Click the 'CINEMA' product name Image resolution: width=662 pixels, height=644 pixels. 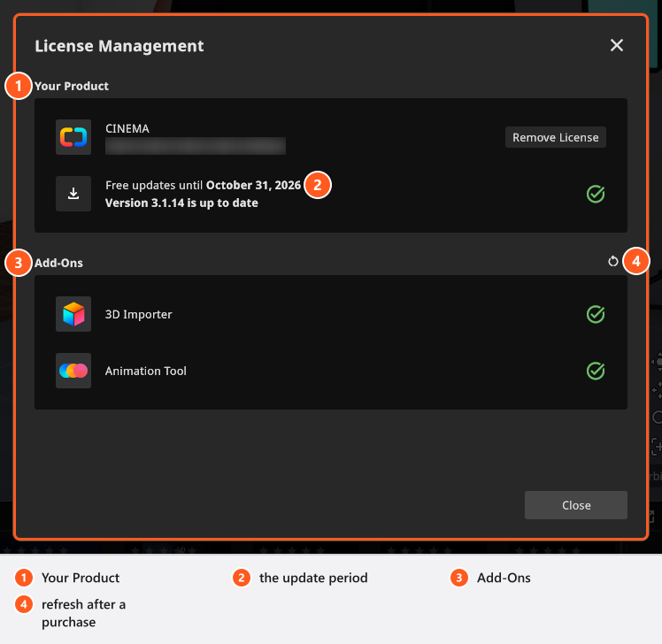pos(127,129)
